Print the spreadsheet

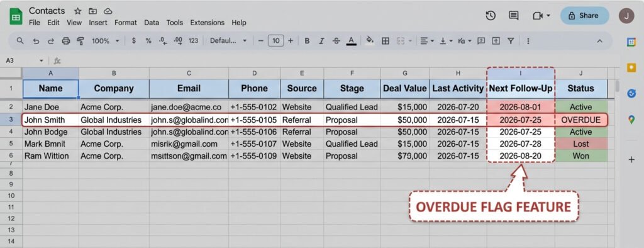[65, 41]
